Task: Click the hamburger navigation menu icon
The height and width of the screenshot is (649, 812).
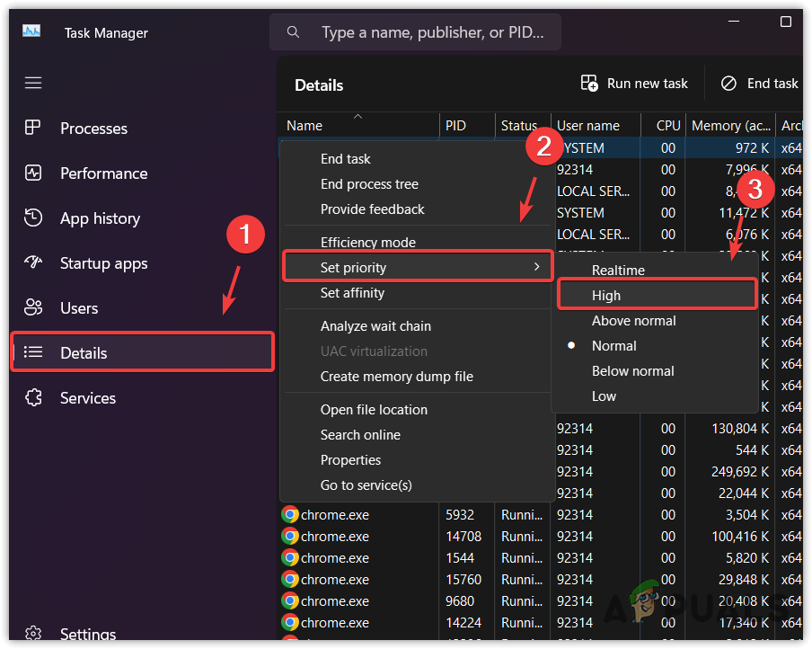Action: (33, 83)
